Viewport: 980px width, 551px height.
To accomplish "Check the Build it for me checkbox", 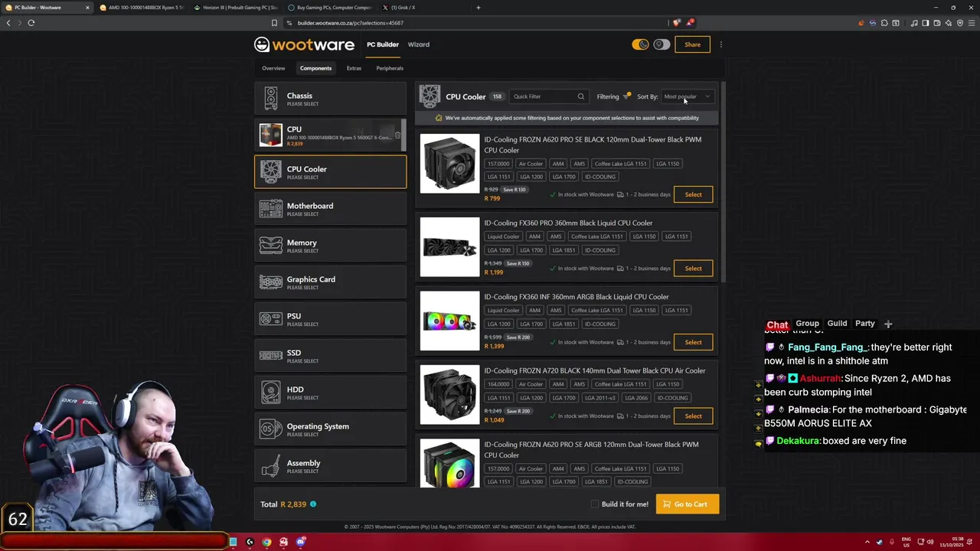I will 595,504.
